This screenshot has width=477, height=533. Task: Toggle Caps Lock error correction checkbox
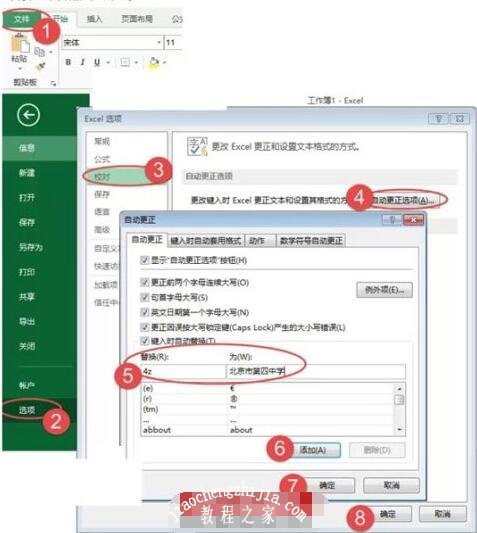(144, 327)
